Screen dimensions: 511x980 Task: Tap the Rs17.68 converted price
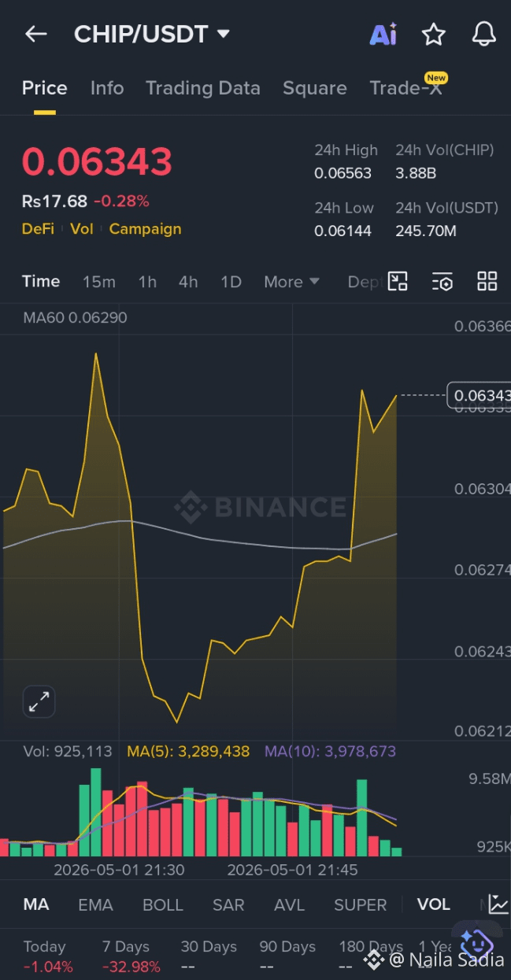pyautogui.click(x=54, y=202)
